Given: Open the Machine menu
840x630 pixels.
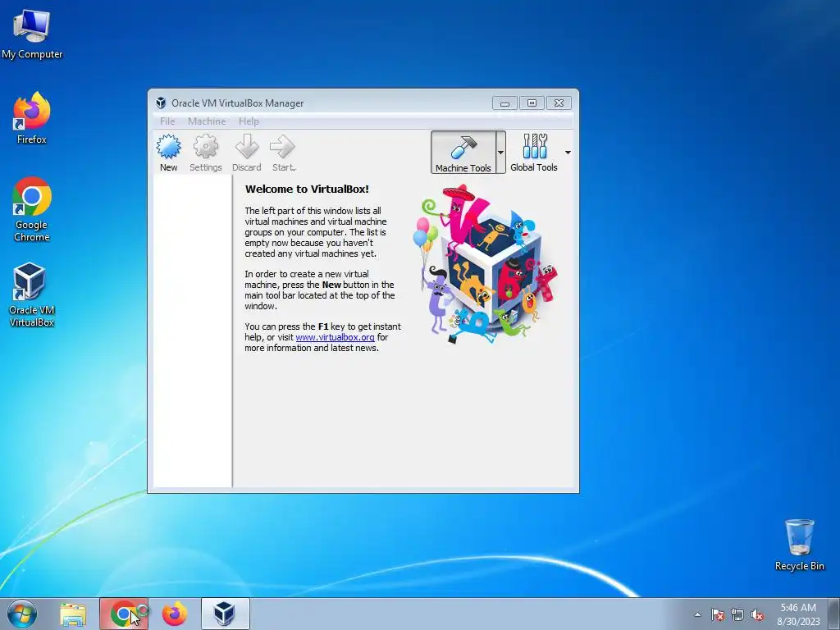Looking at the screenshot, I should (207, 121).
